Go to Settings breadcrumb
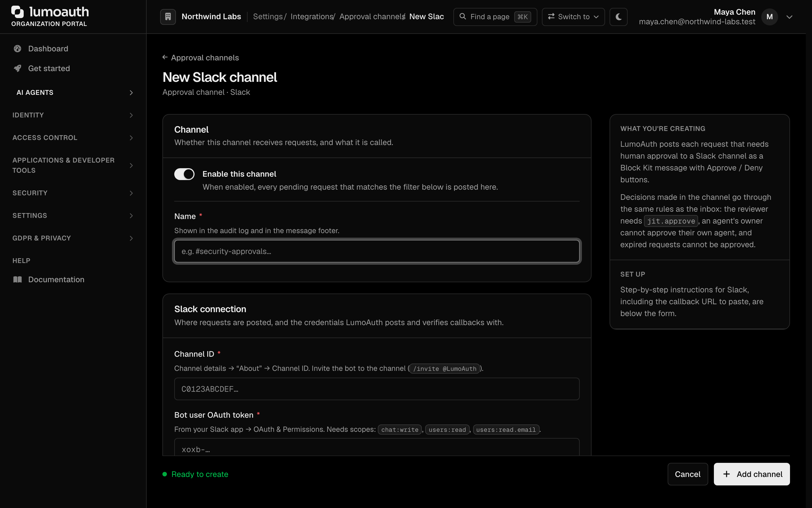This screenshot has width=812, height=508. [x=268, y=16]
